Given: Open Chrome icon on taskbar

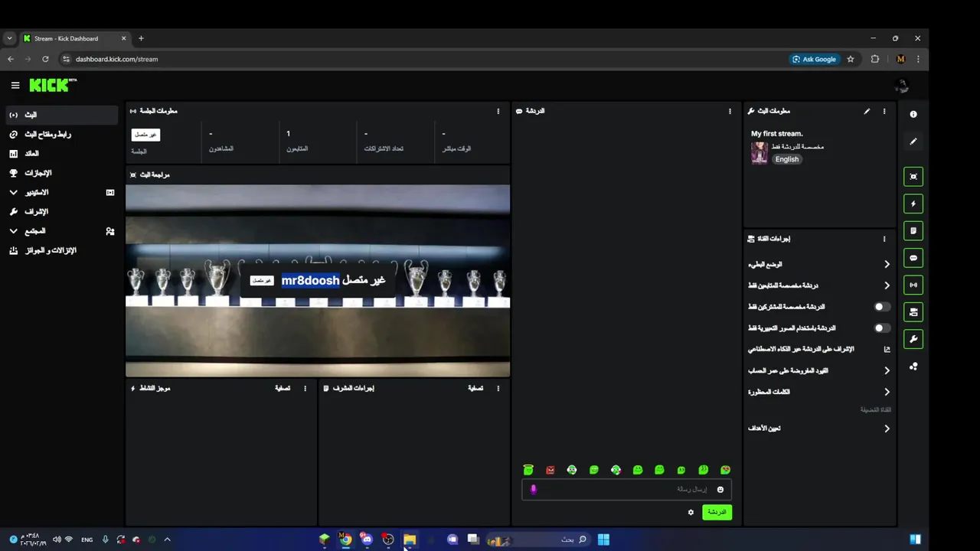Looking at the screenshot, I should (345, 540).
